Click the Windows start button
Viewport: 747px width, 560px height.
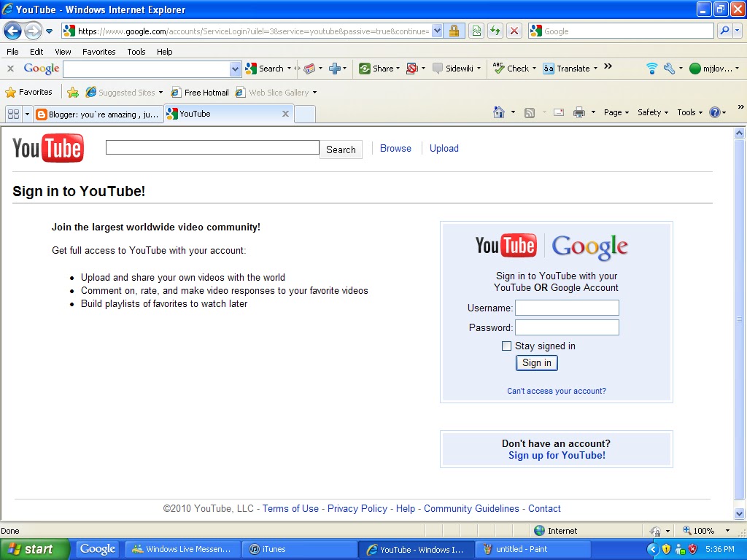pyautogui.click(x=34, y=549)
